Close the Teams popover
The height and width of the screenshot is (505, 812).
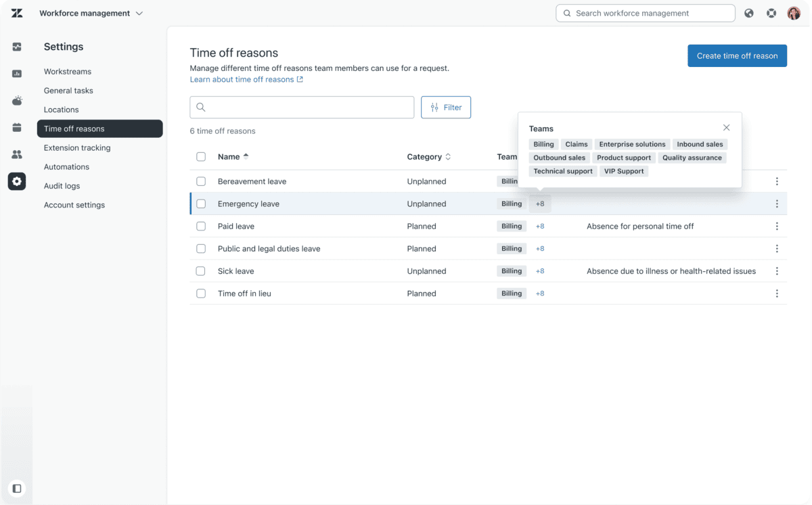(726, 128)
